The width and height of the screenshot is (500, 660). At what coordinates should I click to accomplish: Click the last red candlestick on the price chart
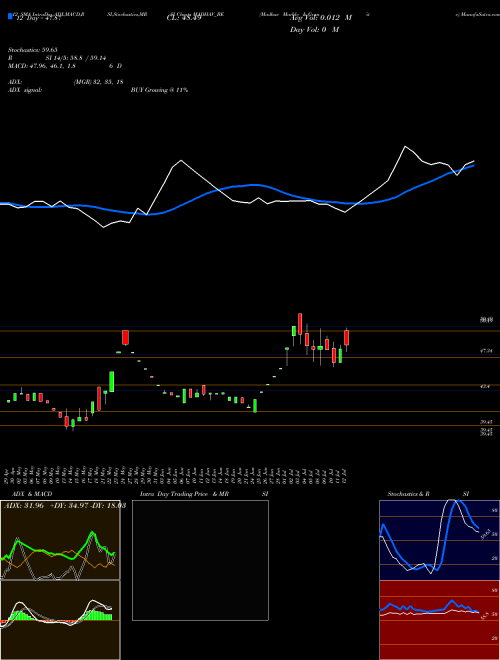tap(347, 338)
